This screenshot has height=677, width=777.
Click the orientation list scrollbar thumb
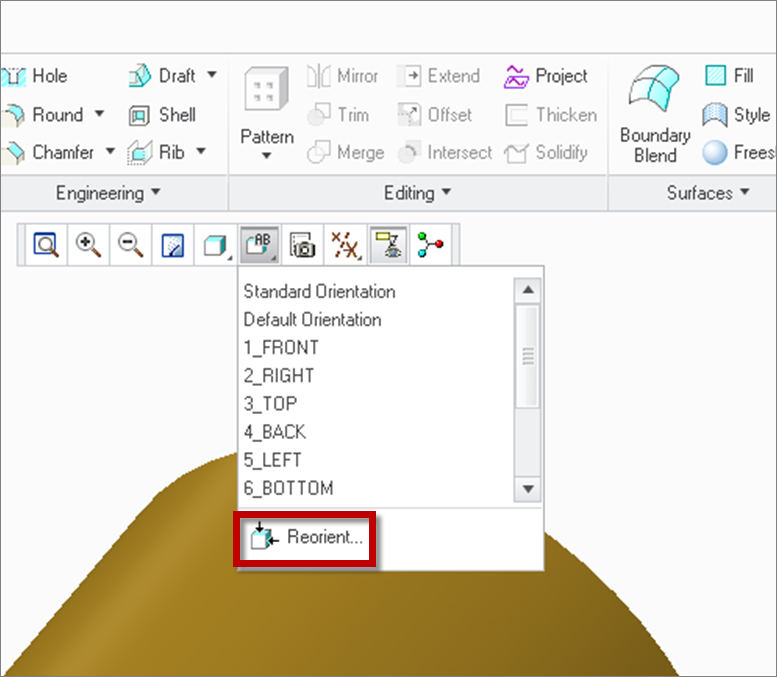pyautogui.click(x=528, y=356)
